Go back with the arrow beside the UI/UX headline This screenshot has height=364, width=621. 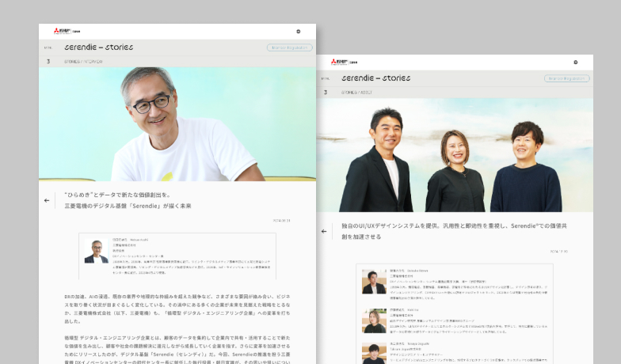(x=324, y=231)
